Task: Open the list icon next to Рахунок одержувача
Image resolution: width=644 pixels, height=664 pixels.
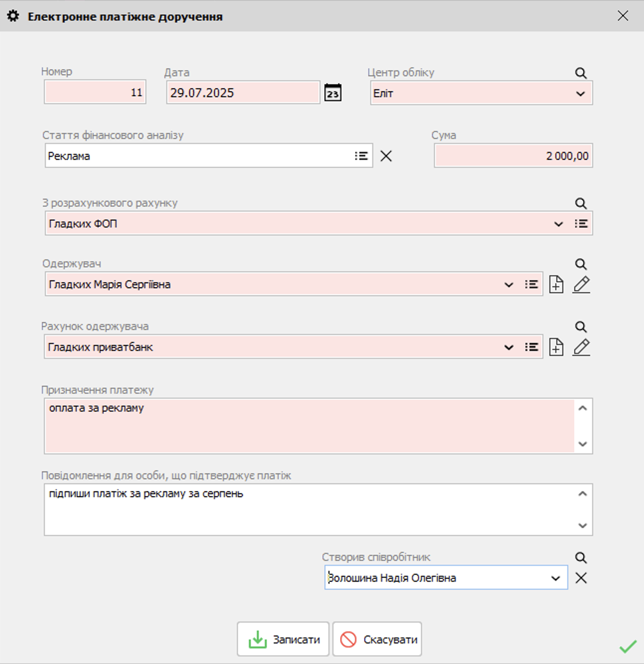Action: pos(532,347)
